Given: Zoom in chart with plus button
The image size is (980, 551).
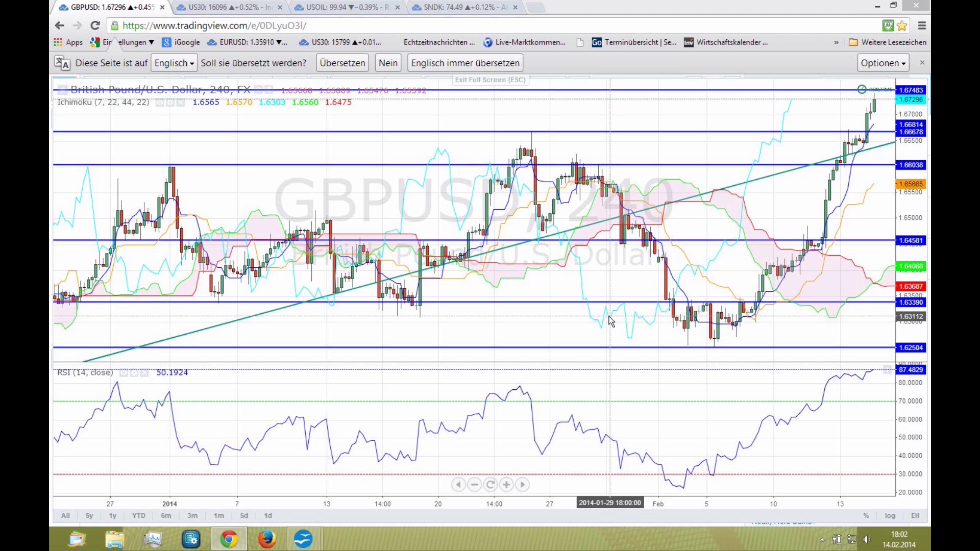Looking at the screenshot, I should [506, 485].
